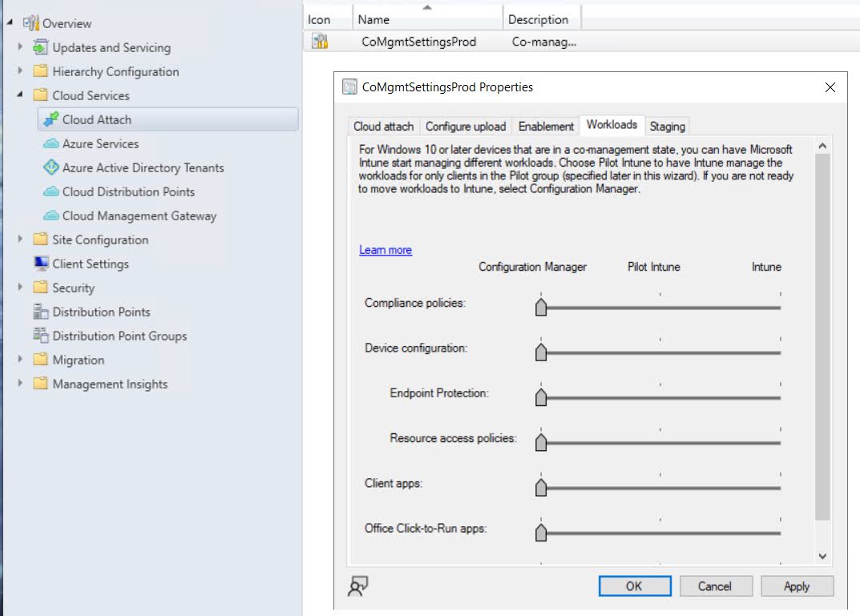
Task: Click the Compliance policies slider thumb
Action: (541, 307)
